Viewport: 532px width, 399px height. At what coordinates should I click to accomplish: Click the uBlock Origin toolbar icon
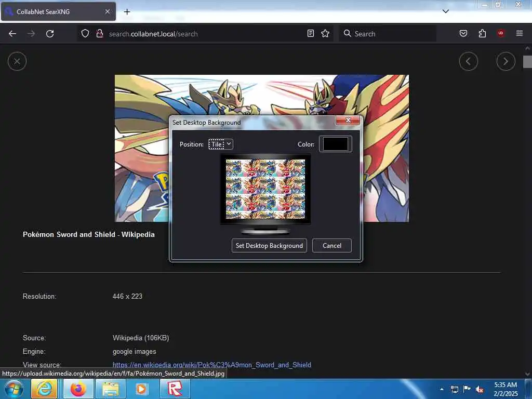click(501, 33)
